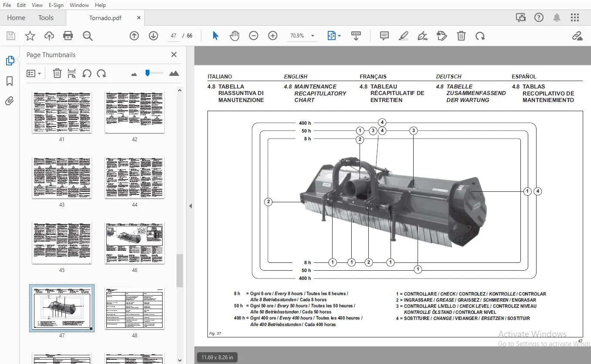Delete selected thumbnail pages trash icon
The image size is (591, 364).
click(x=57, y=73)
